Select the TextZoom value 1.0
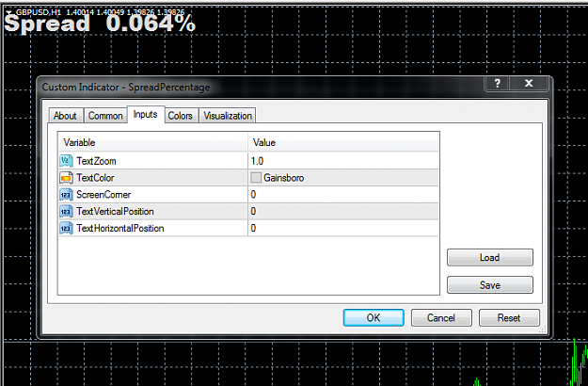This screenshot has height=386, width=588. coord(257,161)
